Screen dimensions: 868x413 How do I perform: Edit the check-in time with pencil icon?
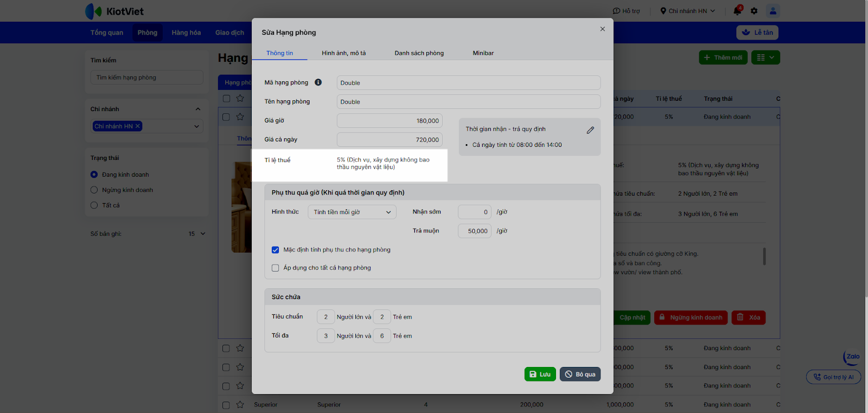(x=590, y=130)
